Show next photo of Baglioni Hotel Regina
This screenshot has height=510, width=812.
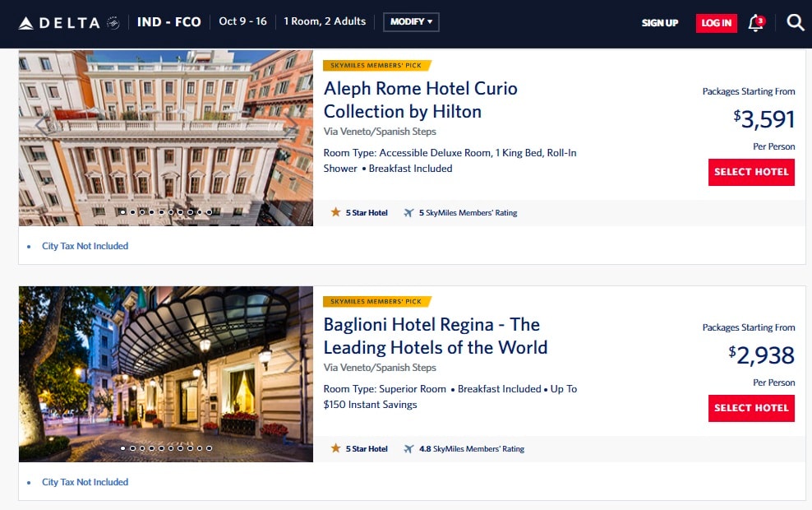coord(291,360)
